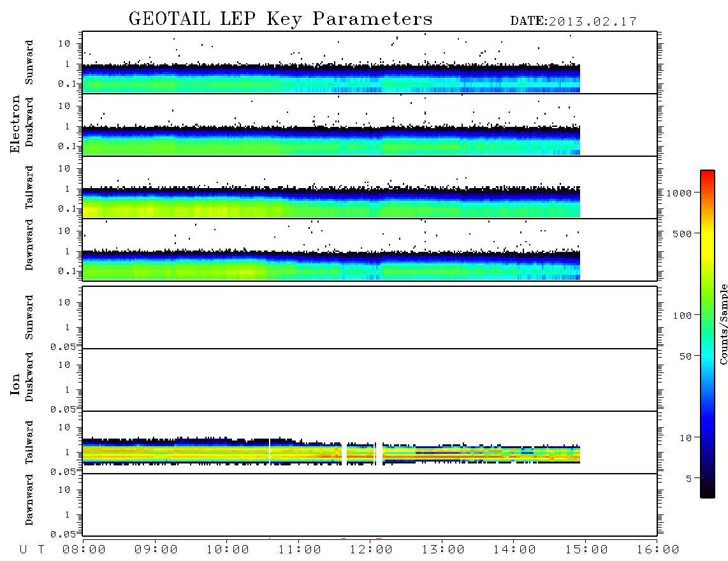
Task: Click the colorbar "5" tick label
Action: coord(689,479)
